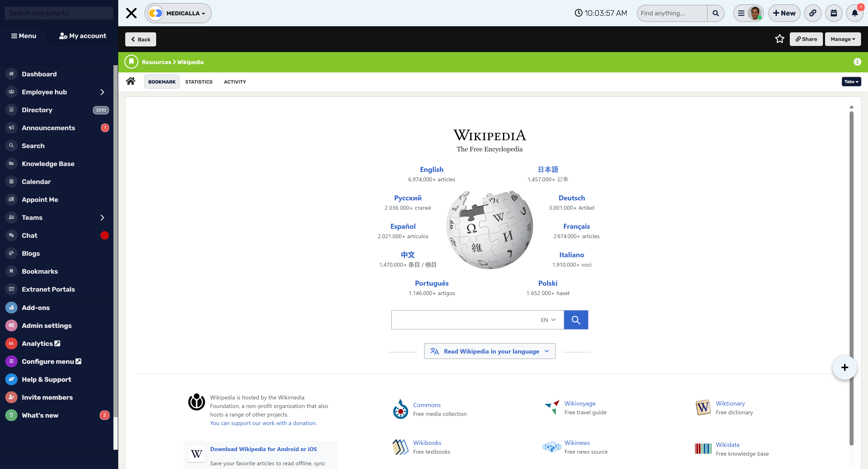
Task: Open notifications bell icon
Action: (854, 13)
